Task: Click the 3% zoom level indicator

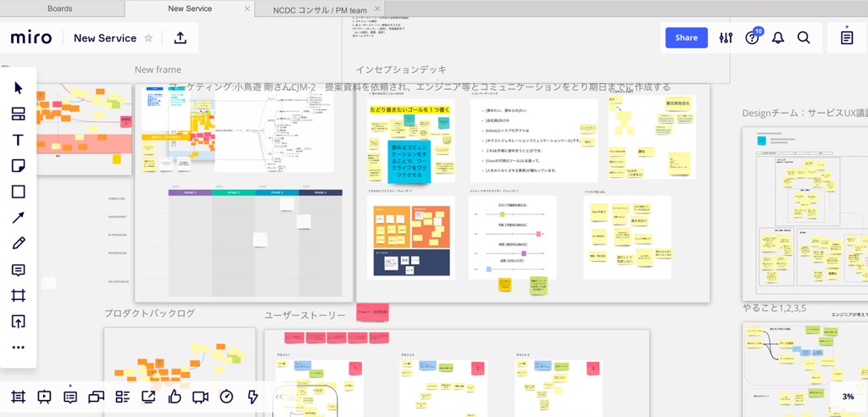Action: [848, 397]
